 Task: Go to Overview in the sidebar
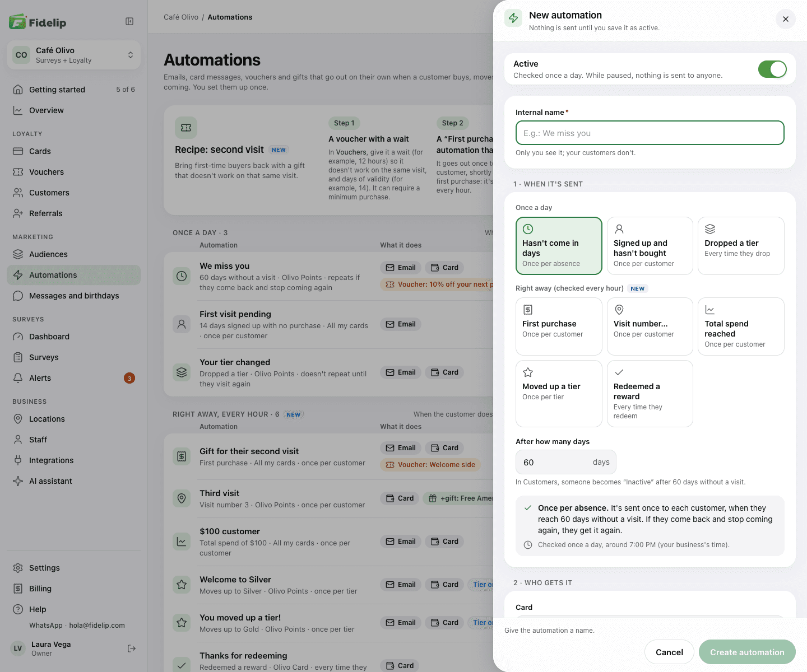(x=73, y=110)
